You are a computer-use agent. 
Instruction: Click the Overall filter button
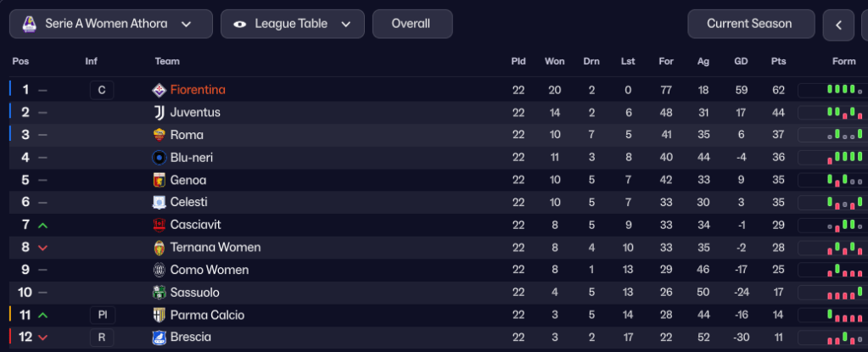412,24
